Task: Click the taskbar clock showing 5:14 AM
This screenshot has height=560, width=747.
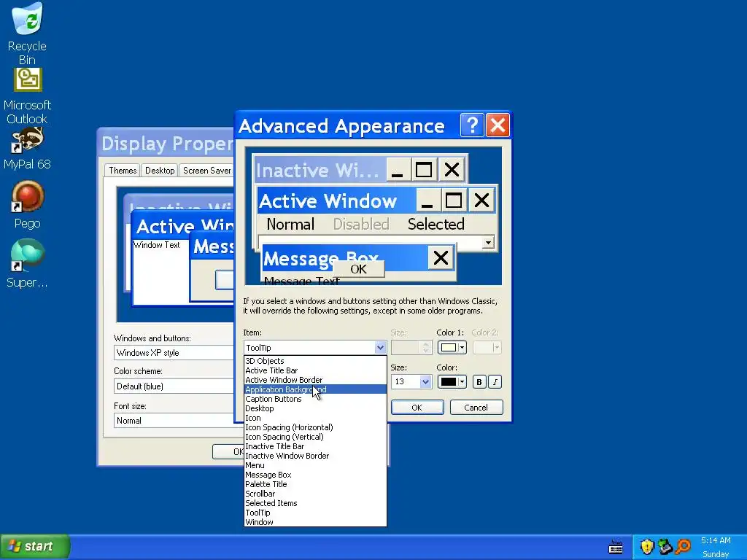Action: tap(716, 540)
